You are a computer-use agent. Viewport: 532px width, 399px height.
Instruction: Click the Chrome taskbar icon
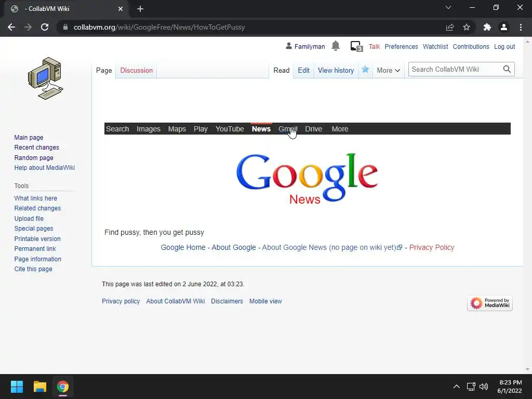click(63, 387)
